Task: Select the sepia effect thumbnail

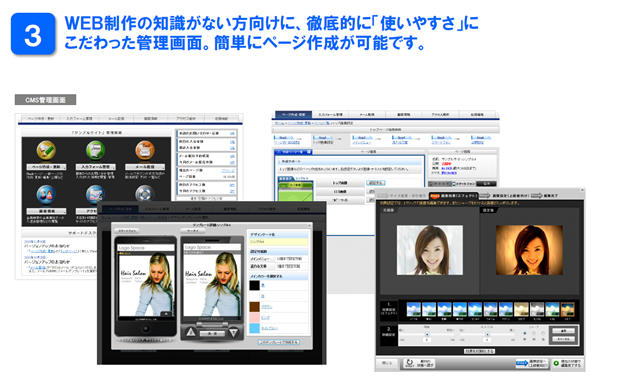Action: (x=521, y=310)
